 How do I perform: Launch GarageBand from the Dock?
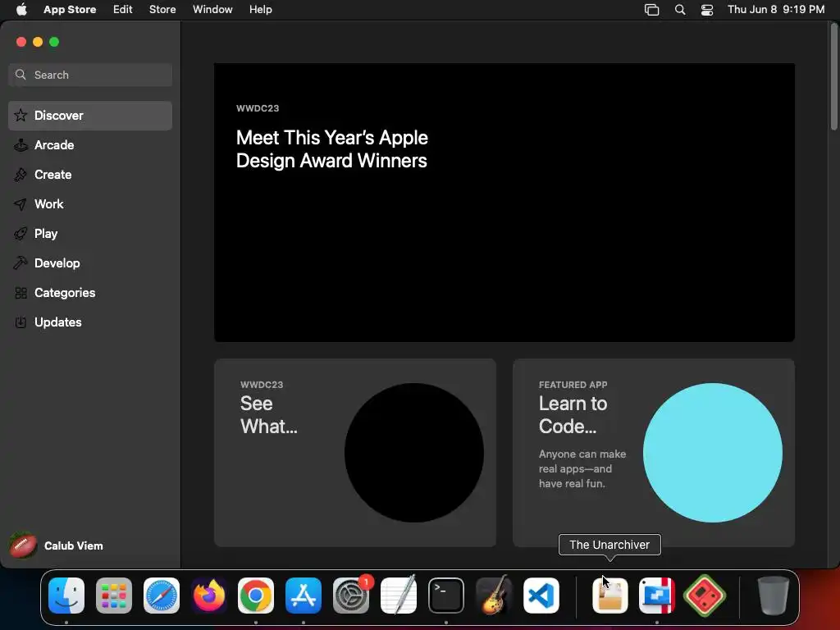coord(493,594)
